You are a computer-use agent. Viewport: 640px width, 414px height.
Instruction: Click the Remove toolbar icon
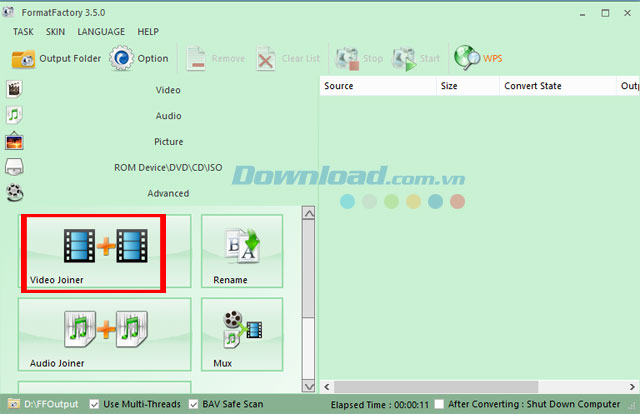click(x=196, y=59)
